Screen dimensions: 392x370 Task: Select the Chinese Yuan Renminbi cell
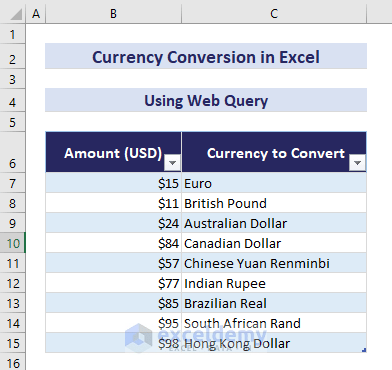[x=274, y=263]
